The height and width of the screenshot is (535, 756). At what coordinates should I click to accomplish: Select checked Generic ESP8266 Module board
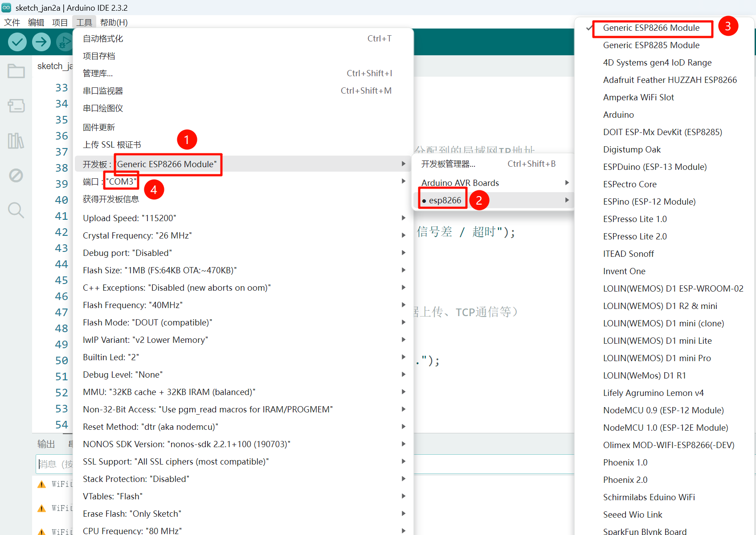coord(664,28)
